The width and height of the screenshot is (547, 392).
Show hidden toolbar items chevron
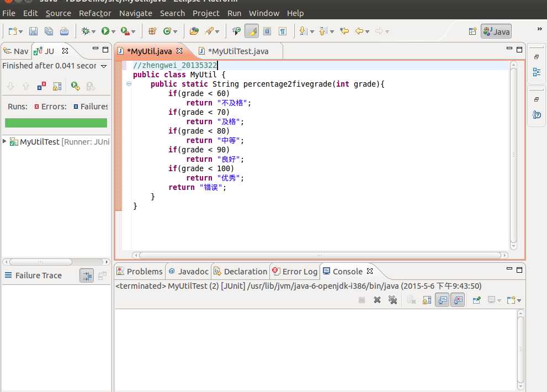[x=539, y=29]
